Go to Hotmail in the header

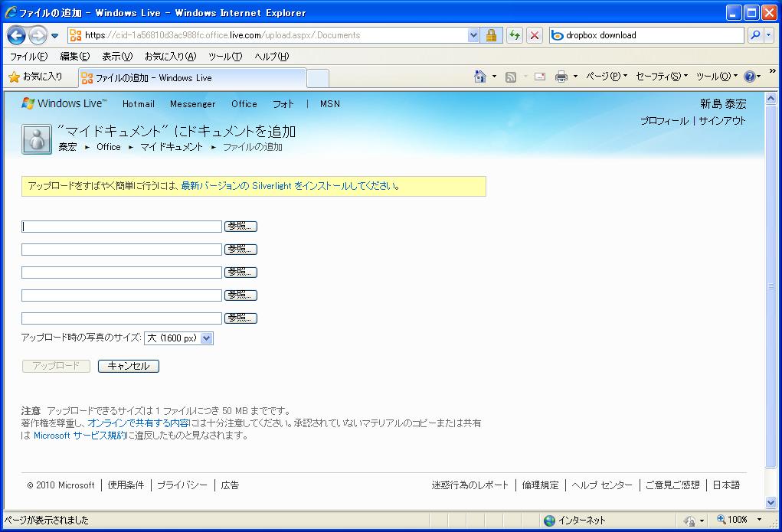click(139, 104)
